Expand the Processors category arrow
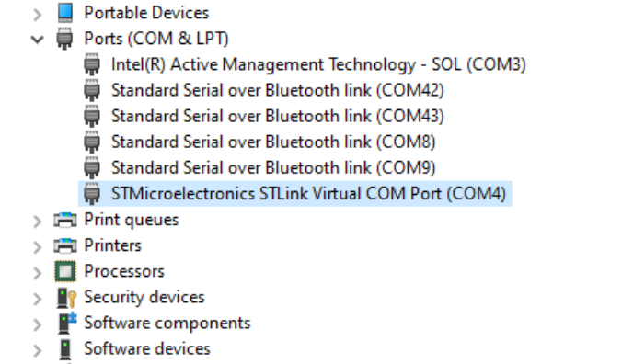622x364 pixels. [38, 273]
